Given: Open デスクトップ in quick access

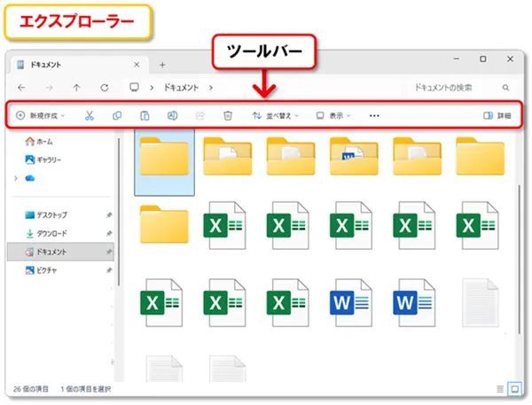Looking at the screenshot, I should click(x=46, y=215).
